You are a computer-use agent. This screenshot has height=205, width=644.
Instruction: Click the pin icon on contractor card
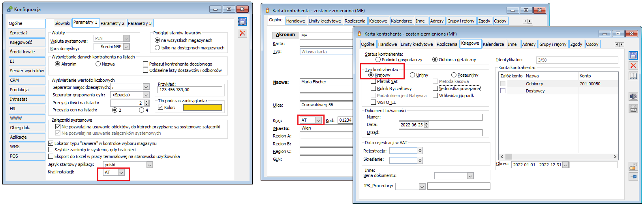pos(633,177)
